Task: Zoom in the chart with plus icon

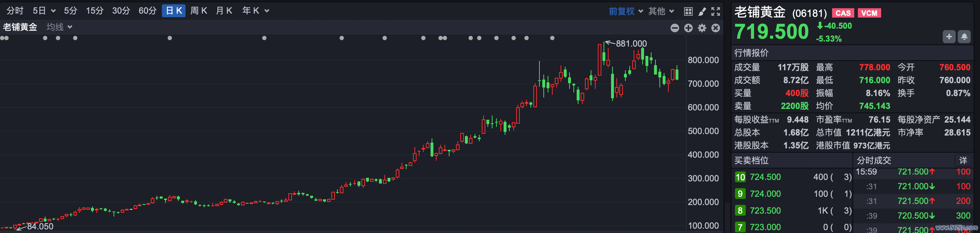Action: [688, 28]
